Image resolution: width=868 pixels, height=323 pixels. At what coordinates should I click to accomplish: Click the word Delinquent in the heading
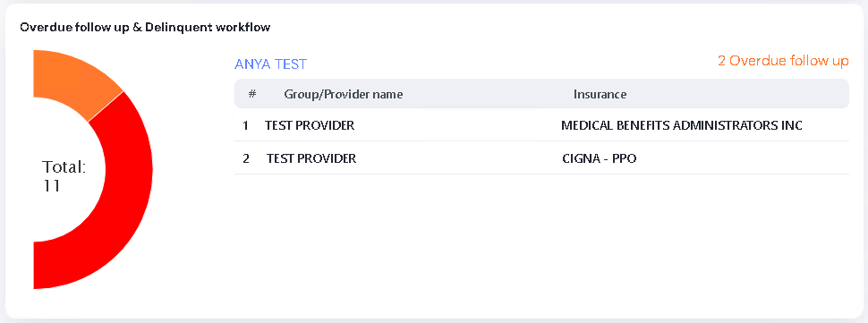tap(174, 27)
